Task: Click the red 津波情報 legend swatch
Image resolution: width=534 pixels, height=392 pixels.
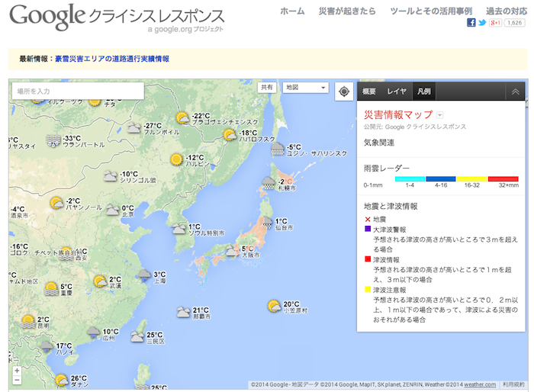Action: pyautogui.click(x=368, y=259)
